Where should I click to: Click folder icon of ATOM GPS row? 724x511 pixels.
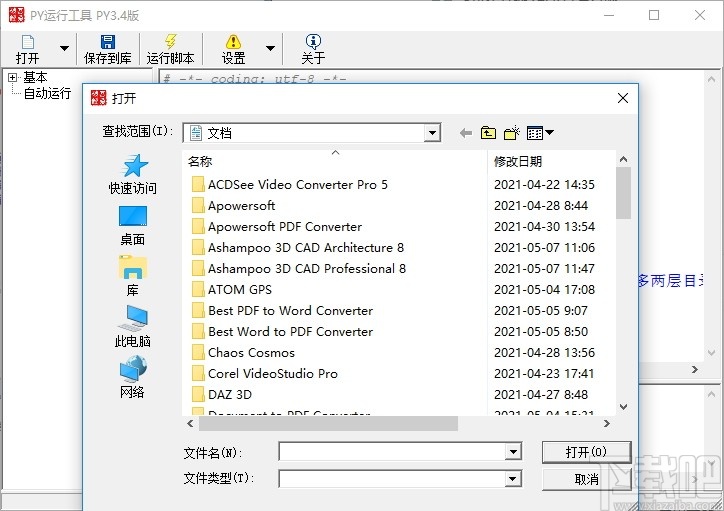coord(198,289)
